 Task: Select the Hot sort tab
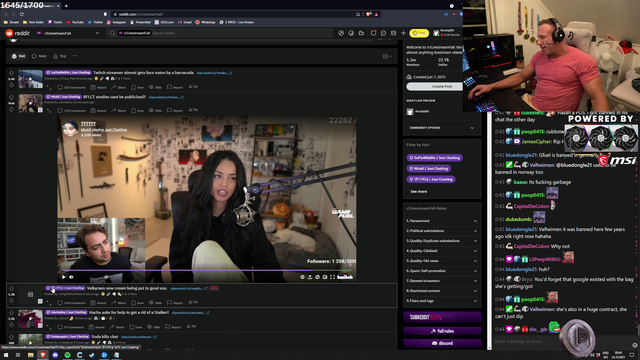click(19, 56)
